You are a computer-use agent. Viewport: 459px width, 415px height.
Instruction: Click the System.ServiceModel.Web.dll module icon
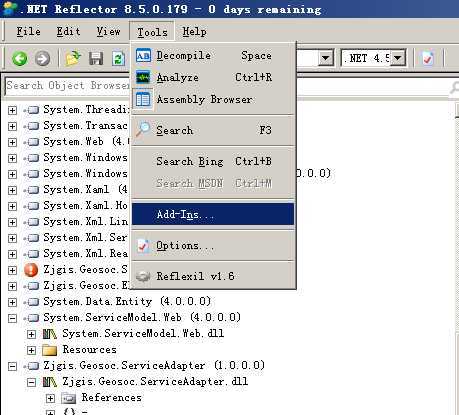[x=50, y=334]
